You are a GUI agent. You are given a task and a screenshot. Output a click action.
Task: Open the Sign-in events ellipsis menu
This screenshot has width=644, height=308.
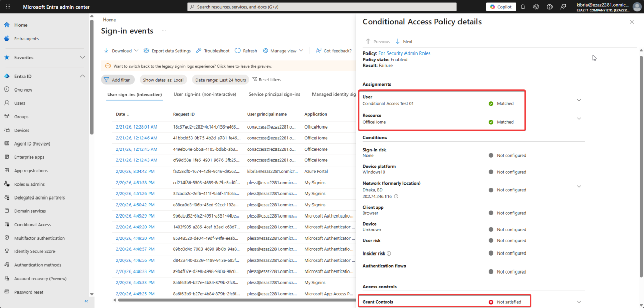(x=164, y=31)
